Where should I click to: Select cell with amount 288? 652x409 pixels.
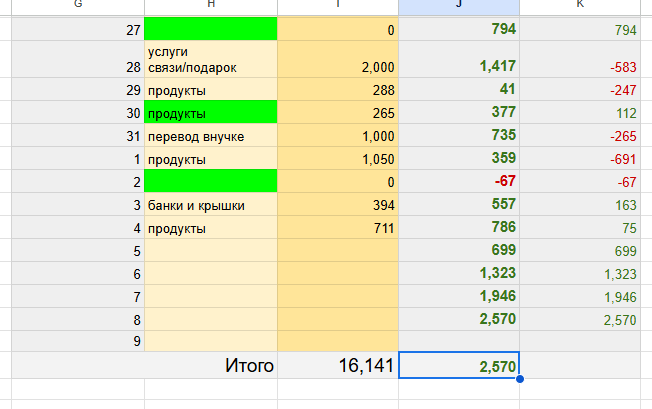(x=338, y=89)
